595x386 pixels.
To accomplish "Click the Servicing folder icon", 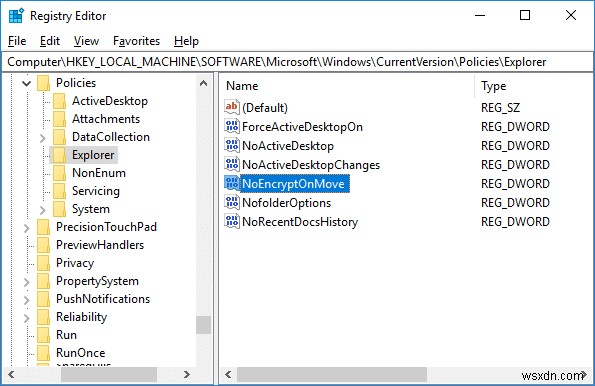I will (59, 191).
